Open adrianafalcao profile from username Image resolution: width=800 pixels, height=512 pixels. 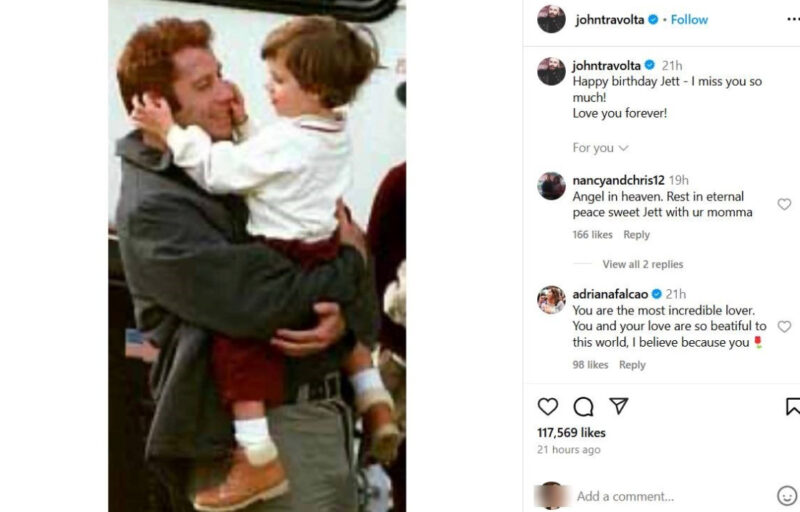pyautogui.click(x=611, y=294)
